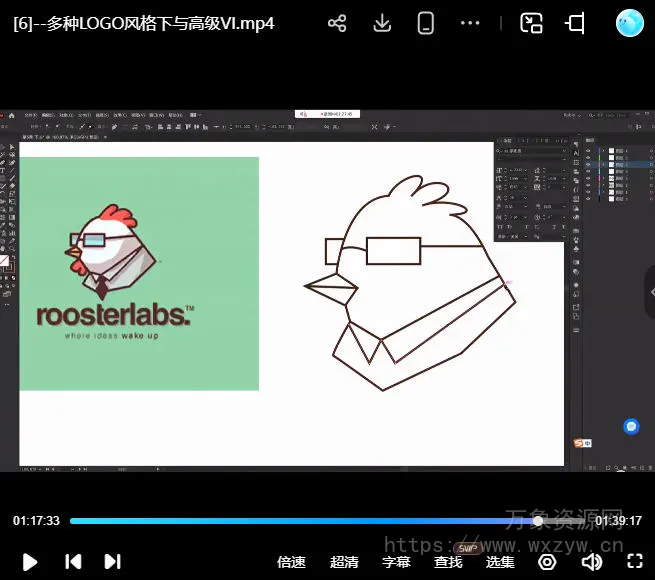The width and height of the screenshot is (655, 580).
Task: Open the three-dots more options menu
Action: 471,23
